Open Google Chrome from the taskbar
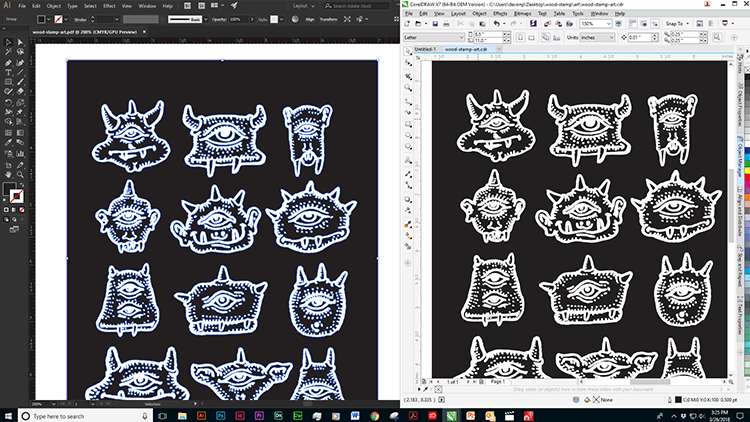The height and width of the screenshot is (422, 750). (x=375, y=416)
